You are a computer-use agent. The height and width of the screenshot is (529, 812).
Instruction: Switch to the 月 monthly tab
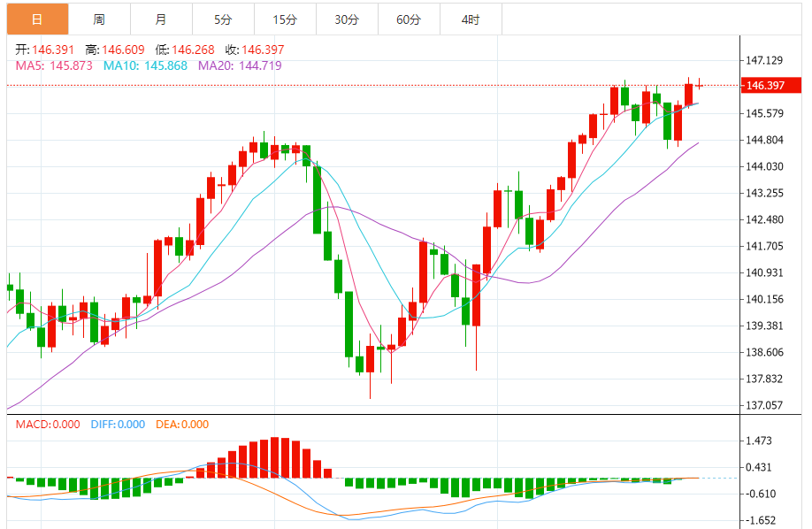[161, 19]
